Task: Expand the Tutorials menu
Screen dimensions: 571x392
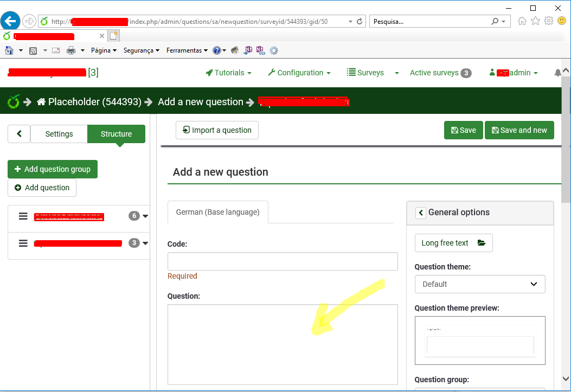Action: click(x=228, y=73)
